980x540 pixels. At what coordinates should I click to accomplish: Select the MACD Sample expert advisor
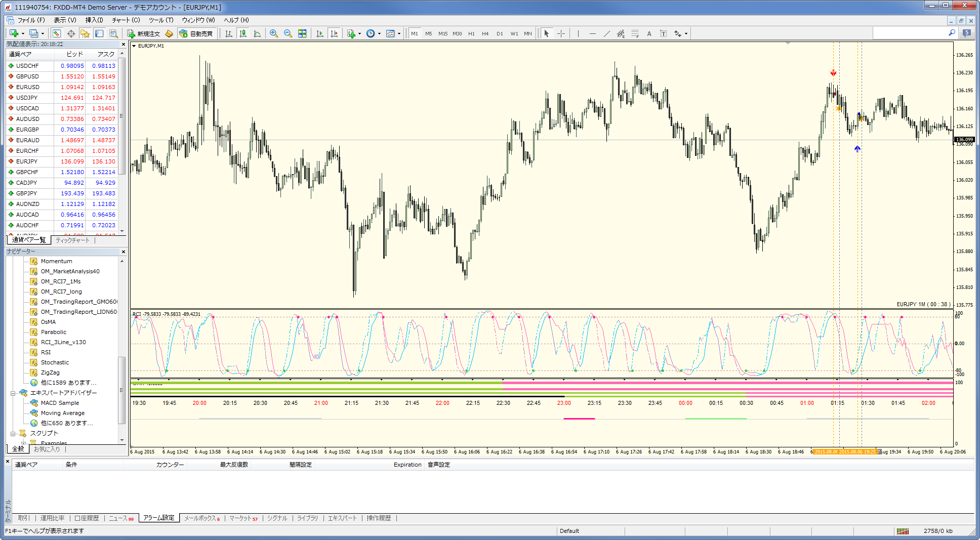60,403
